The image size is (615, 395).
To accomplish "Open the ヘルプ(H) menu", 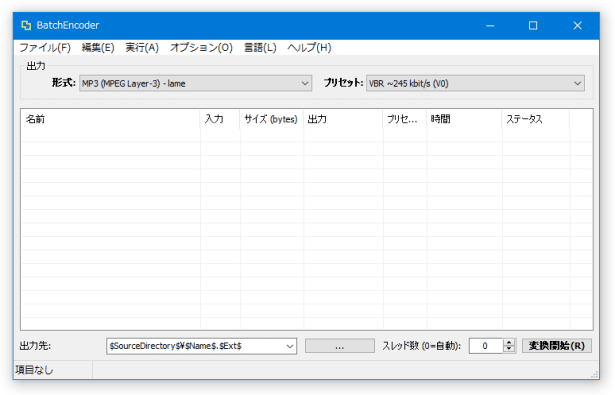I will (309, 48).
